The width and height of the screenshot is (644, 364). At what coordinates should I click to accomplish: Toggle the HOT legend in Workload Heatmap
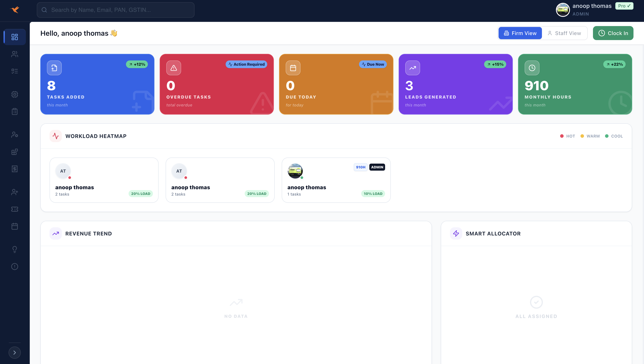[x=568, y=136]
